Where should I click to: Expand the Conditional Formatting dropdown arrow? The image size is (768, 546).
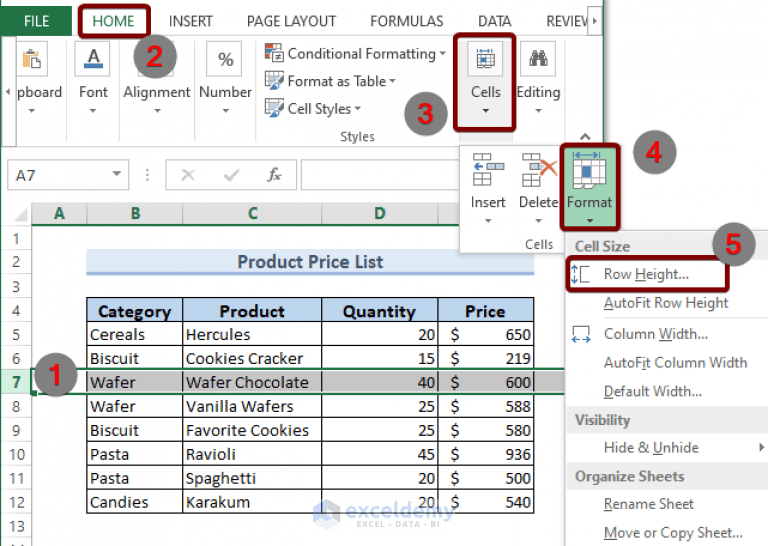coord(442,53)
